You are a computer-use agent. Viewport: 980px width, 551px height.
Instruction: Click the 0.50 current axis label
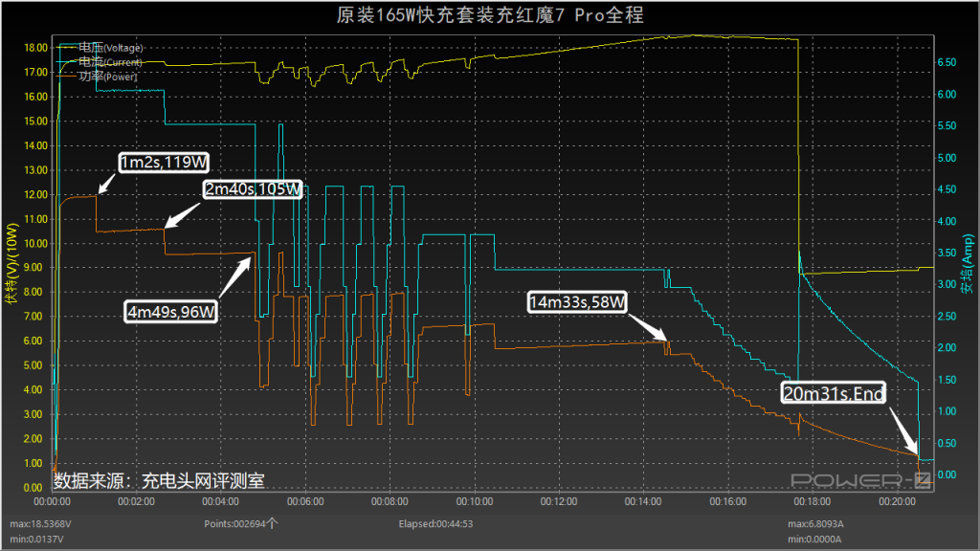point(947,443)
